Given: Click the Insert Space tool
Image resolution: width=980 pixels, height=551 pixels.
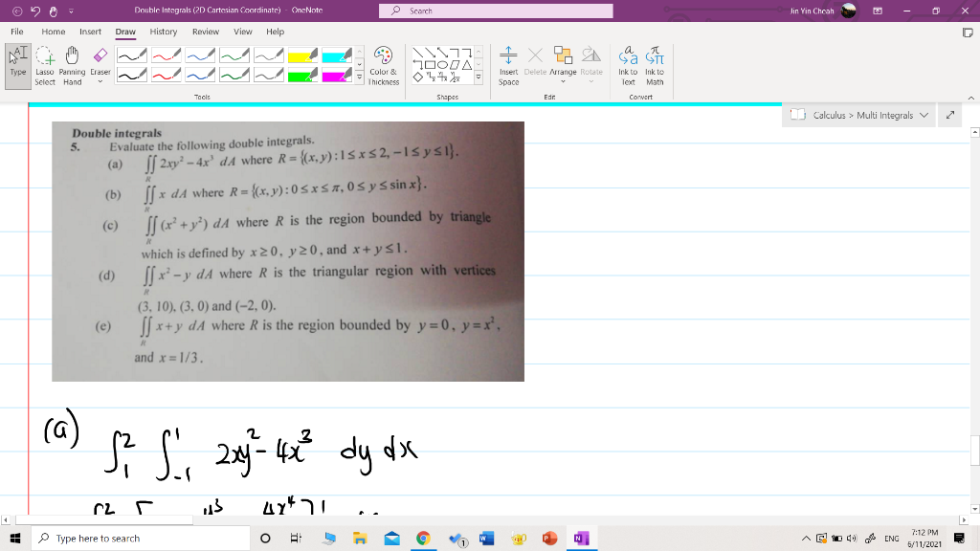Looking at the screenshot, I should (508, 65).
